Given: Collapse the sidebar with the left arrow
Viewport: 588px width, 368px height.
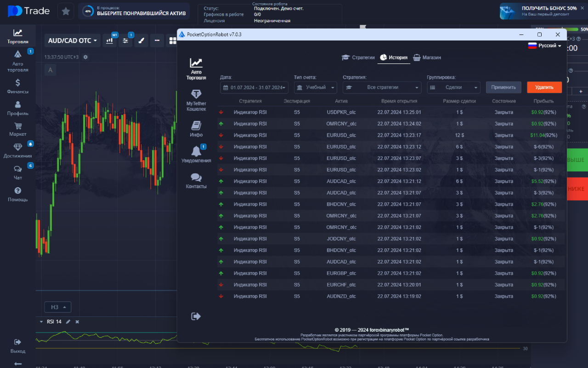Looking at the screenshot, I should [x=18, y=364].
